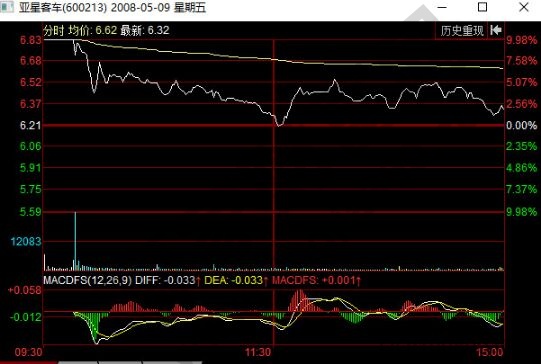Click the 最新 6.32 latest price readout

tap(145, 30)
